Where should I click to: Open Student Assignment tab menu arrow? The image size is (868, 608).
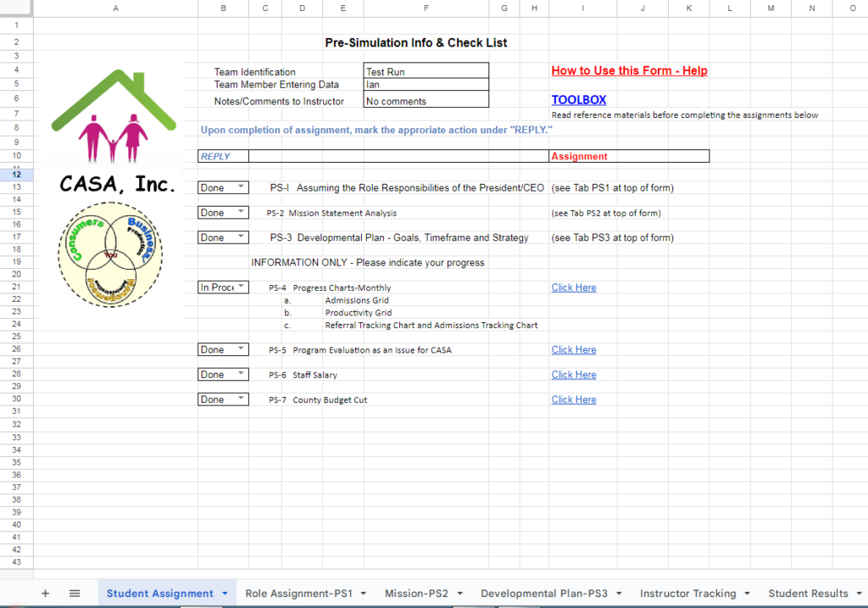point(225,594)
